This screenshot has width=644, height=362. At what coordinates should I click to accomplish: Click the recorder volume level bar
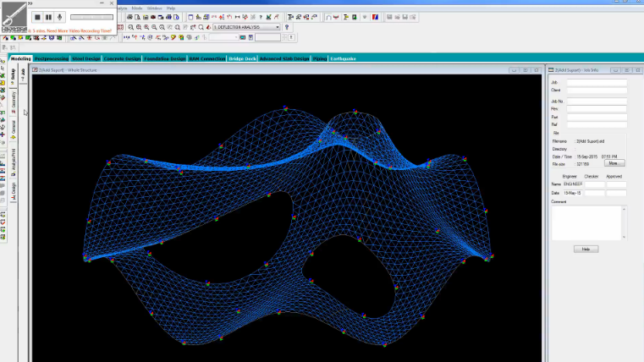pos(92,16)
